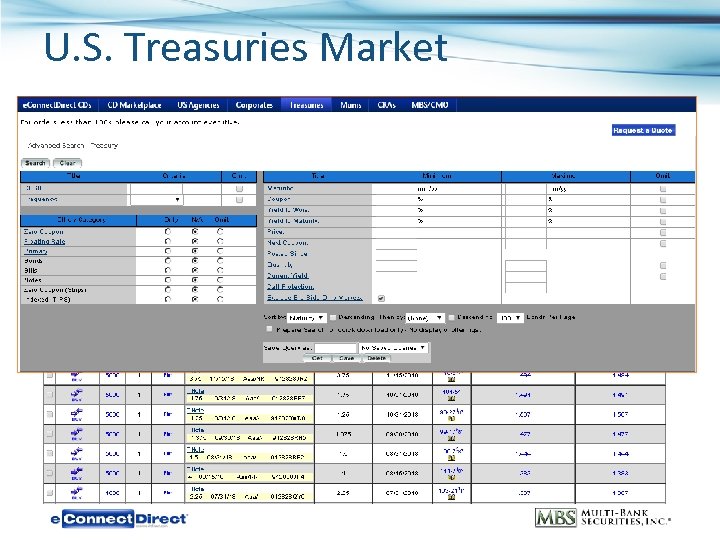Select the Only radio for Bills
Viewport: 720px width, 540px height.
coord(168,270)
